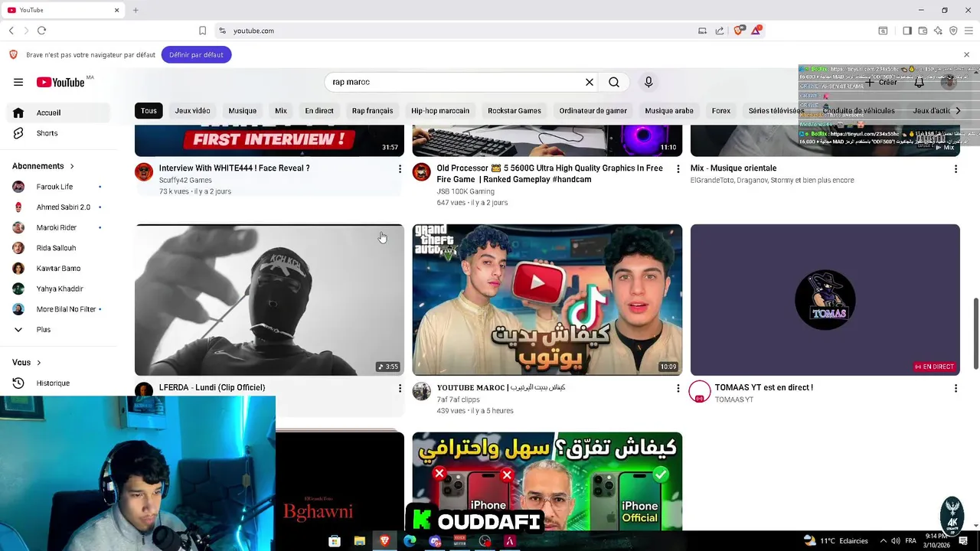980x551 pixels.
Task: Click the Brave Rewards triangle icon
Action: [756, 31]
